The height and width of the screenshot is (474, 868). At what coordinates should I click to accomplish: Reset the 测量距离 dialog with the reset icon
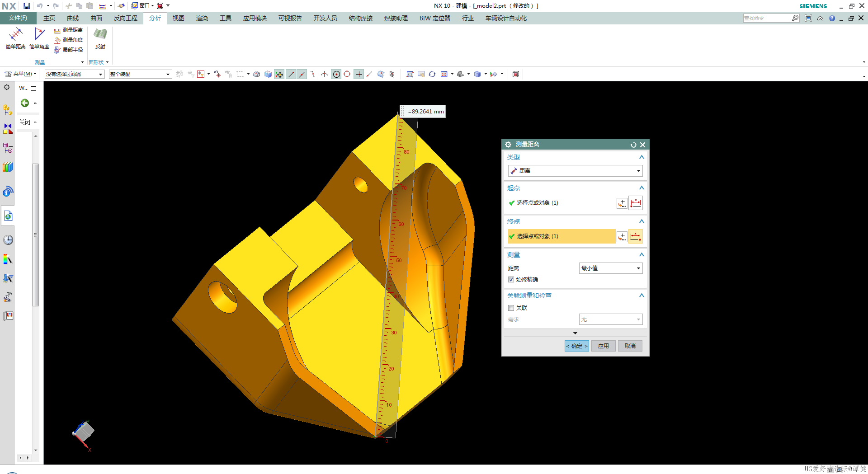click(x=633, y=145)
